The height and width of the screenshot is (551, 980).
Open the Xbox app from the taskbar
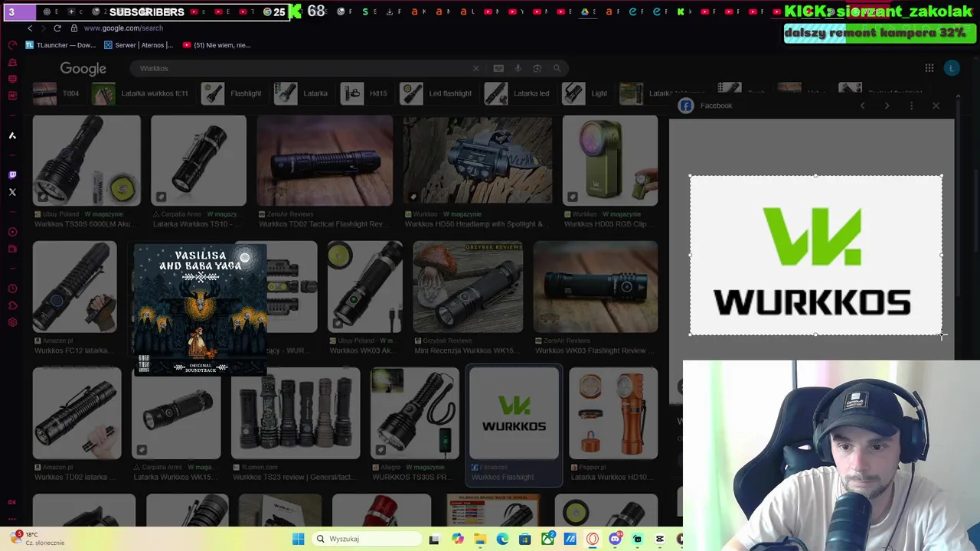coord(547,539)
